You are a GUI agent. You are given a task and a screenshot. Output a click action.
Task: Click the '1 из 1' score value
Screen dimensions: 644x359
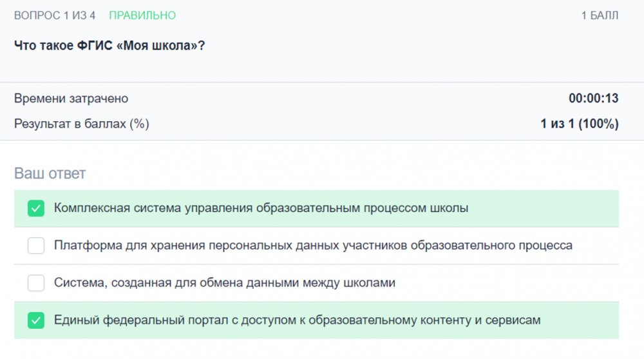click(558, 124)
